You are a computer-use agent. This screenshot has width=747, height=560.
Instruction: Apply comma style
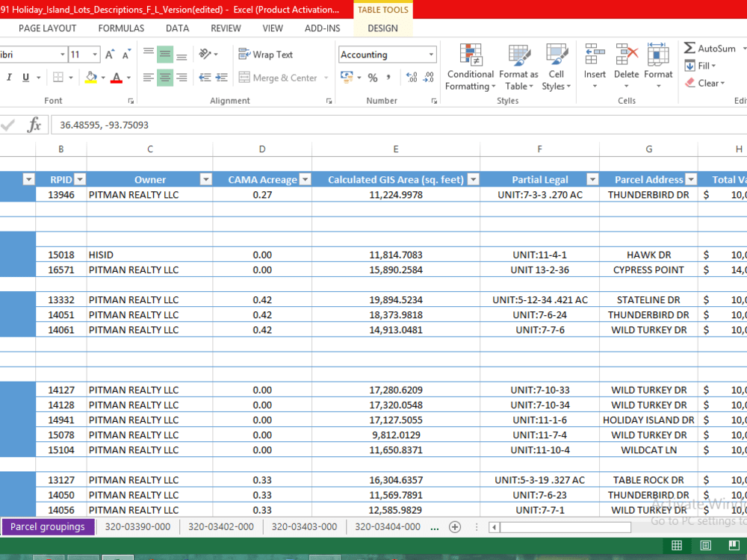tap(388, 78)
